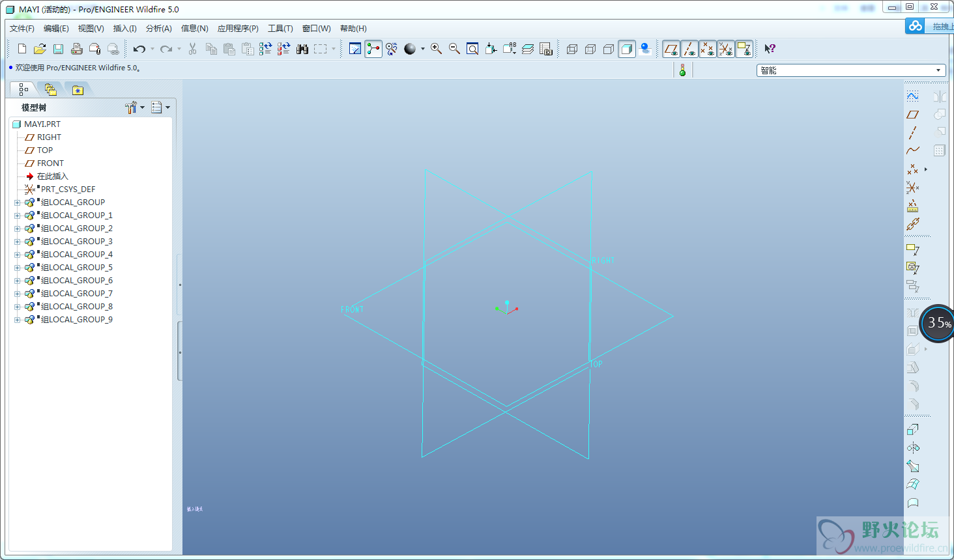Toggle the enhanced realism blue ball icon

pos(645,49)
